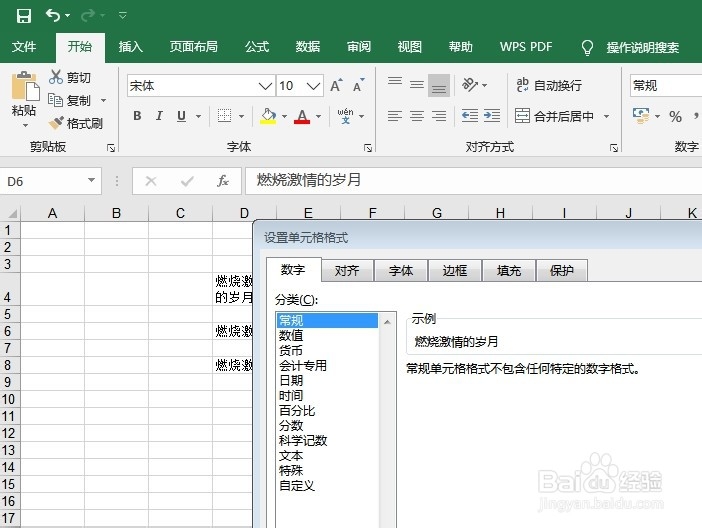Viewport: 702px width, 528px height.
Task: Click the decrease font size icon
Action: [x=359, y=85]
